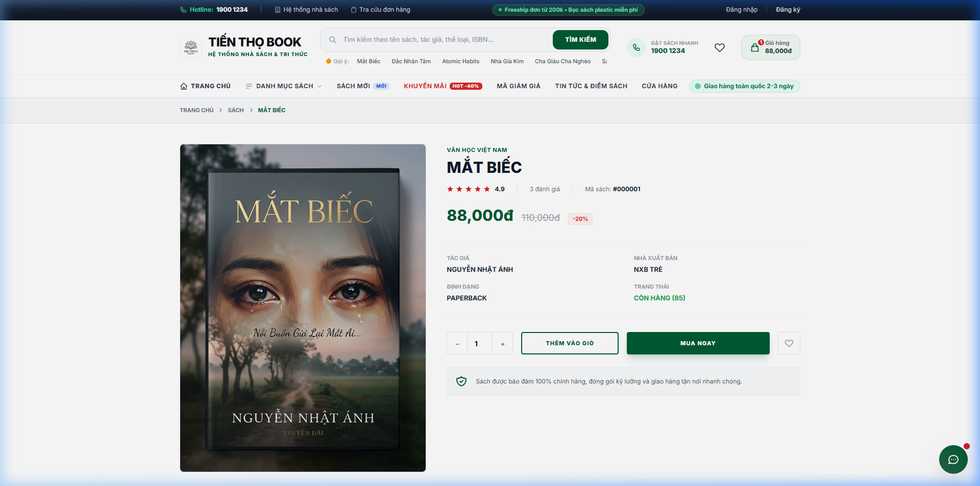Screen dimensions: 980x486
Task: Toggle the favorite heart beside Mua Ngay
Action: point(789,343)
